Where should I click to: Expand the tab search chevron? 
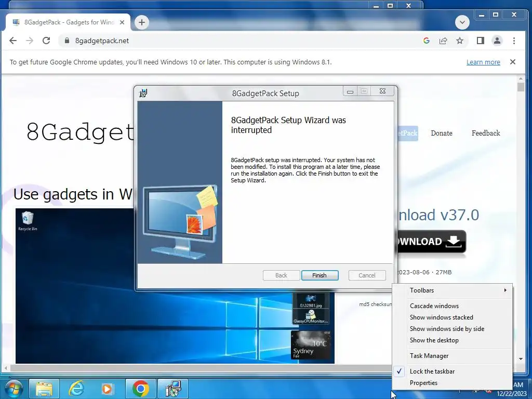pos(462,22)
